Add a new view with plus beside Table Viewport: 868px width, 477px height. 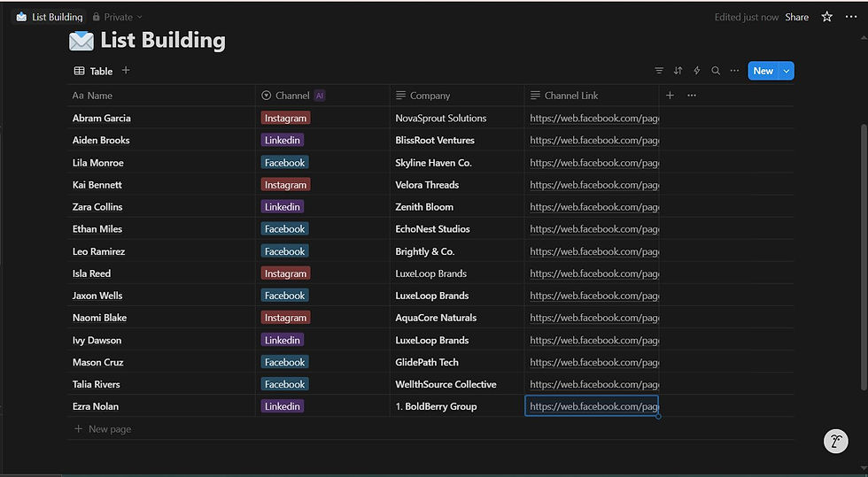[x=126, y=70]
